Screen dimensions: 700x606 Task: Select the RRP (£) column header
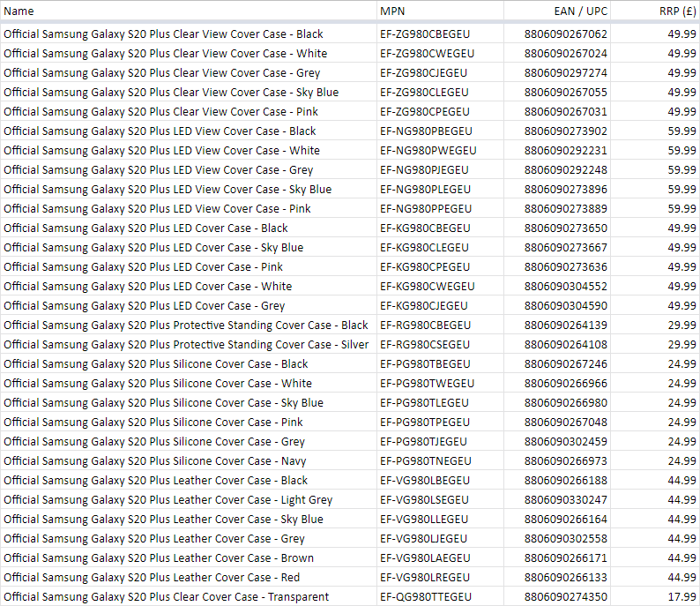coord(677,11)
